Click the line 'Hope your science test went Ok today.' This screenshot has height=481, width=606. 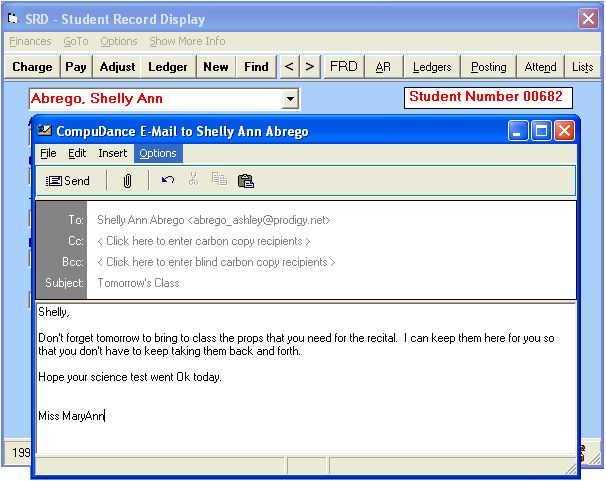point(130,377)
